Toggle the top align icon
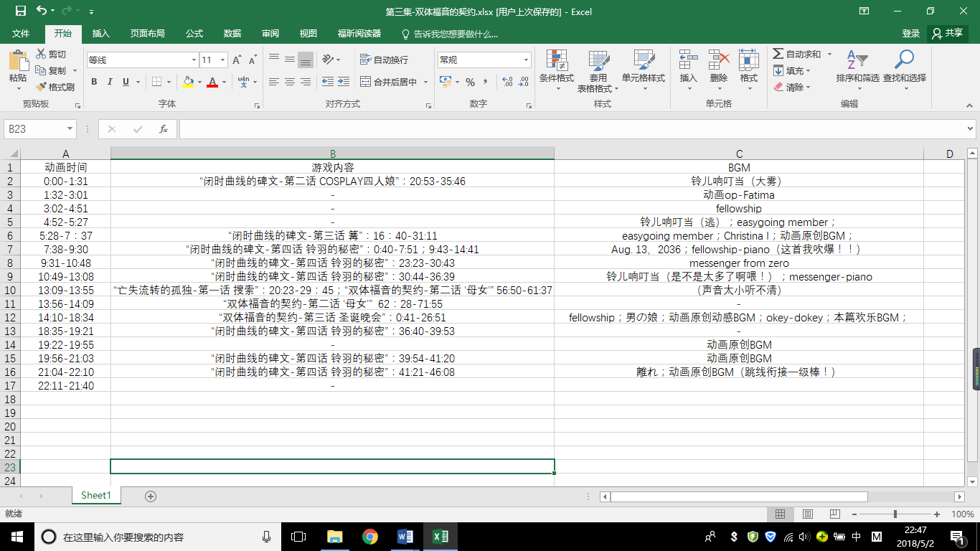This screenshot has width=980, height=551. point(274,59)
